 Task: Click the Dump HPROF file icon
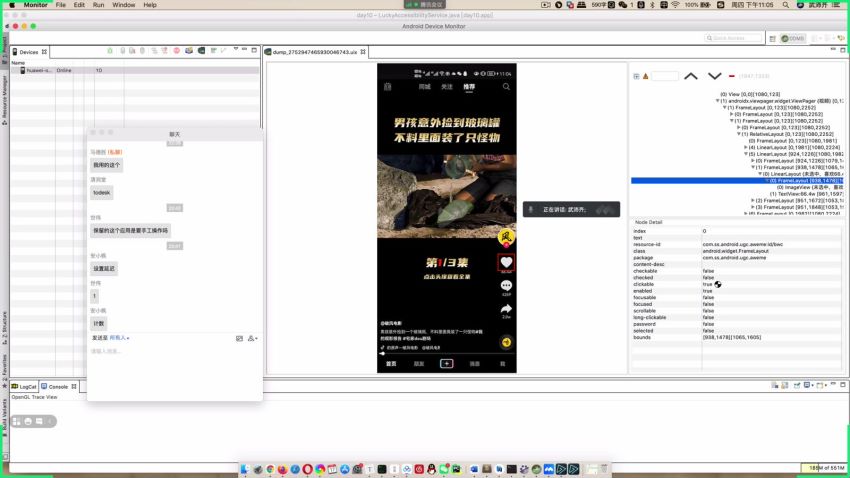tap(132, 51)
